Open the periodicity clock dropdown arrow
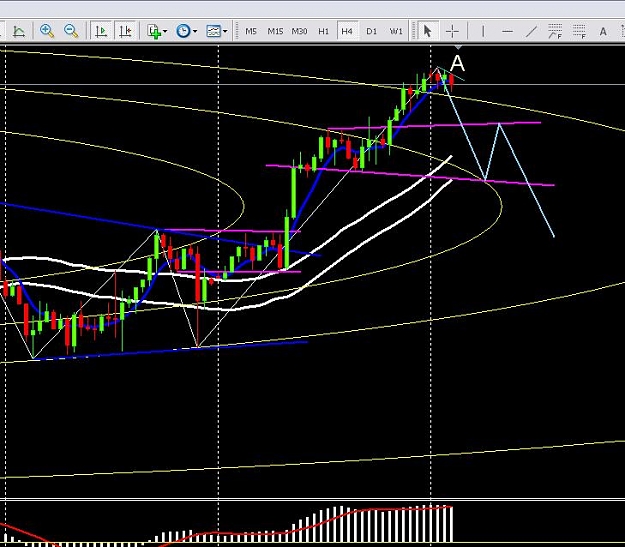The image size is (625, 547). 195,31
